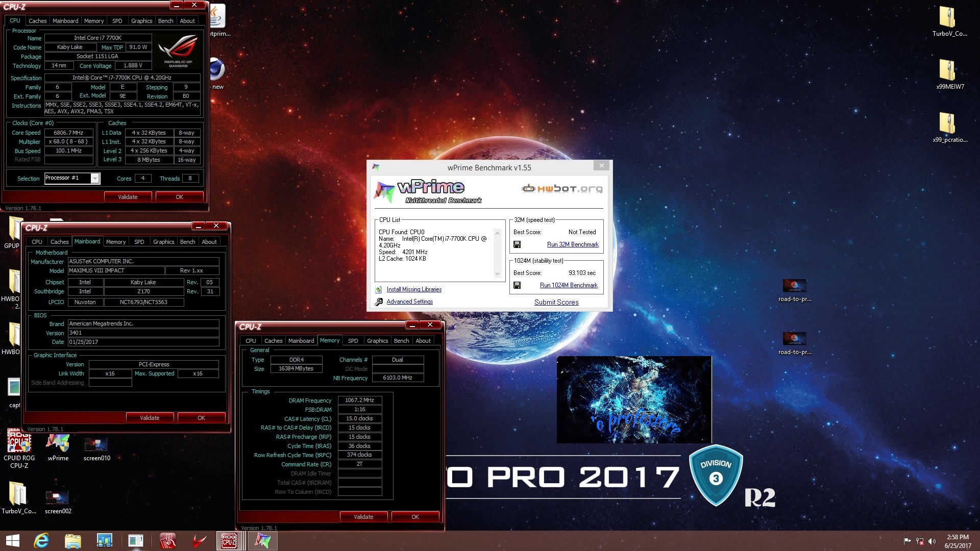Click save icon for 32M best score

coord(517,244)
